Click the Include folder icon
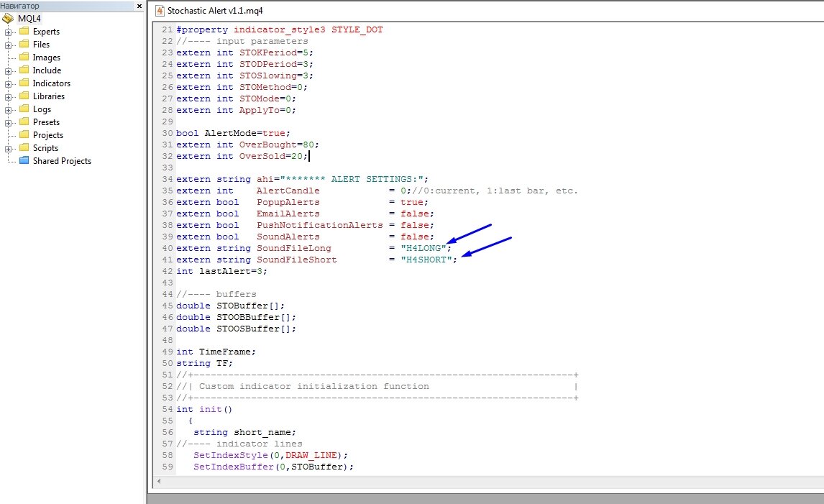This screenshot has height=504, width=824. tap(24, 70)
